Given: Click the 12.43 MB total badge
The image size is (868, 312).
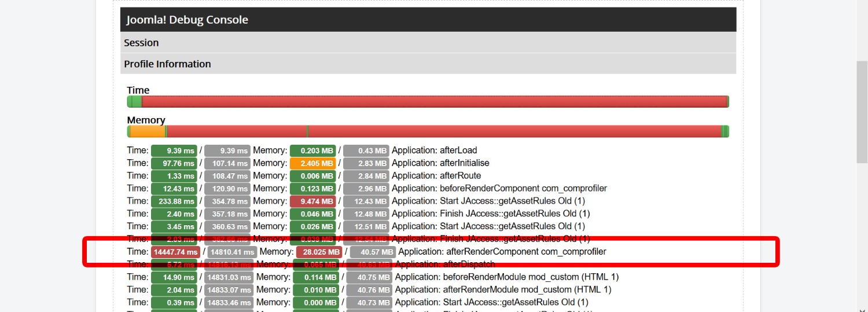Looking at the screenshot, I should point(366,201).
